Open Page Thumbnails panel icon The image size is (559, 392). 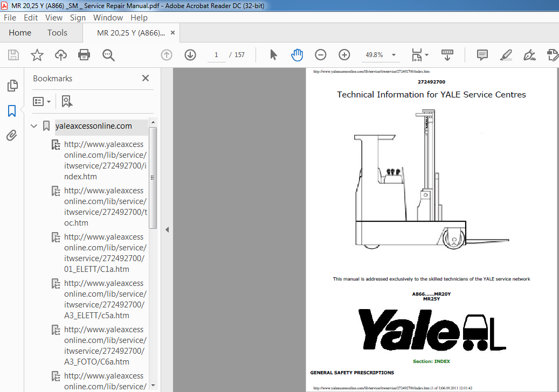coord(12,86)
